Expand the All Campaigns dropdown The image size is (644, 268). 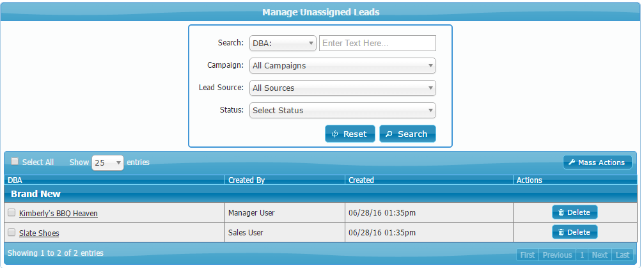(342, 65)
